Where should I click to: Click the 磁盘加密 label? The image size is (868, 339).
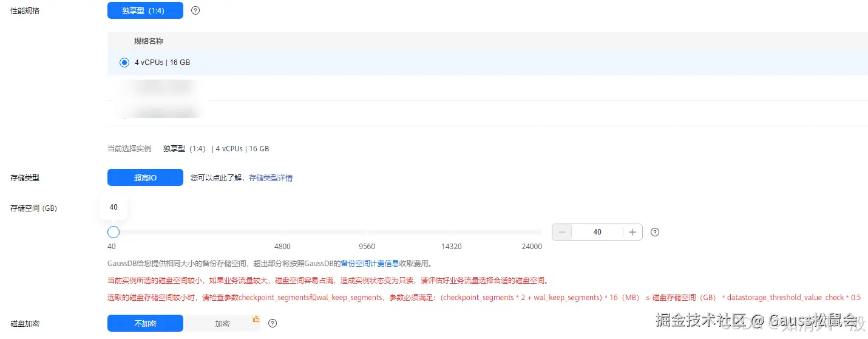[x=25, y=324]
